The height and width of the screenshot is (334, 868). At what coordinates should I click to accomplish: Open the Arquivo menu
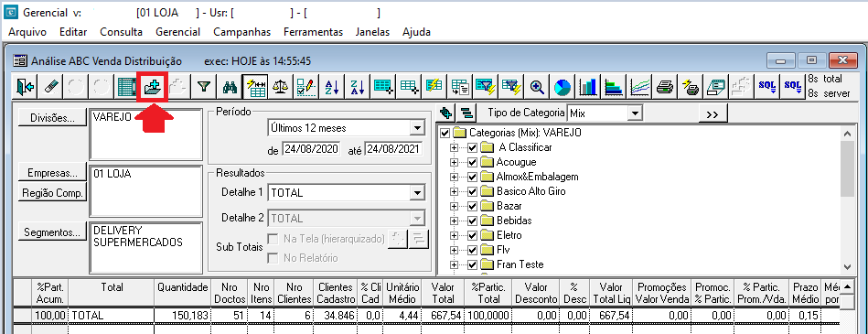click(27, 32)
